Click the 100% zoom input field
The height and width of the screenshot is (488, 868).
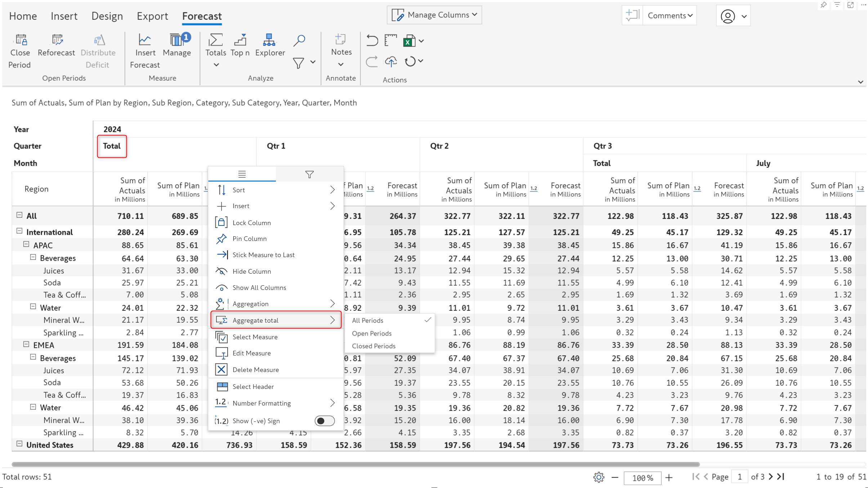point(642,478)
